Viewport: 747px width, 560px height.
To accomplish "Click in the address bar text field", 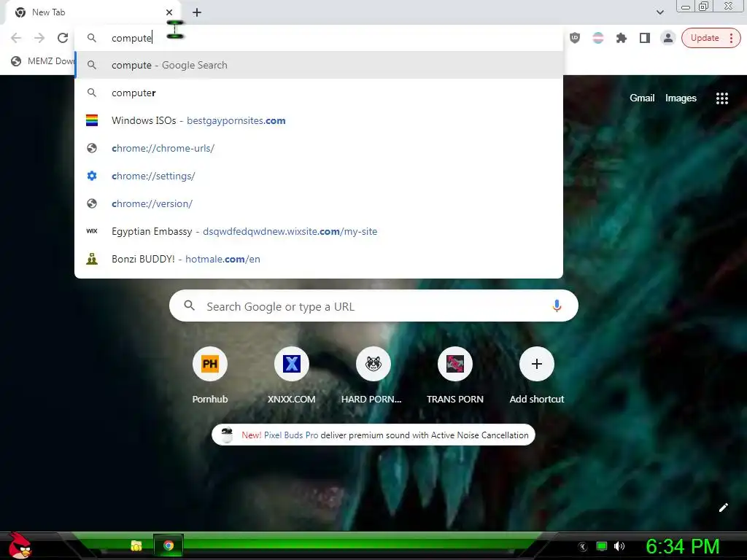I will tap(319, 38).
